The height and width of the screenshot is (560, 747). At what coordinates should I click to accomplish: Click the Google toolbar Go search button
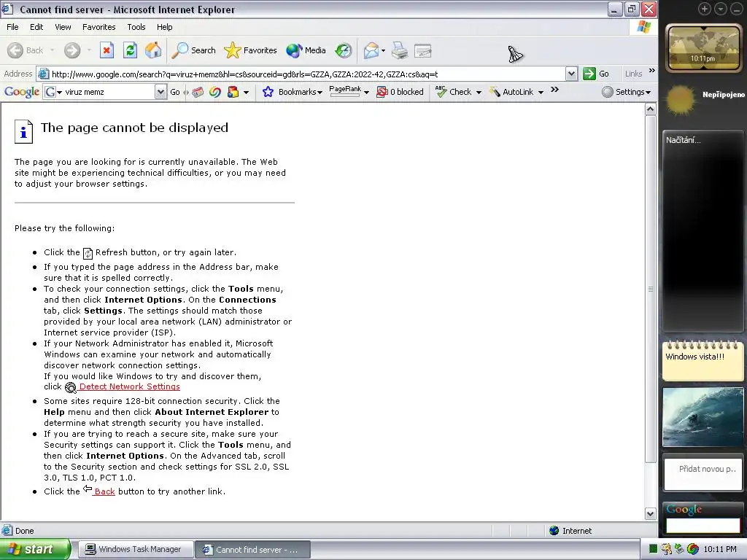coord(175,92)
